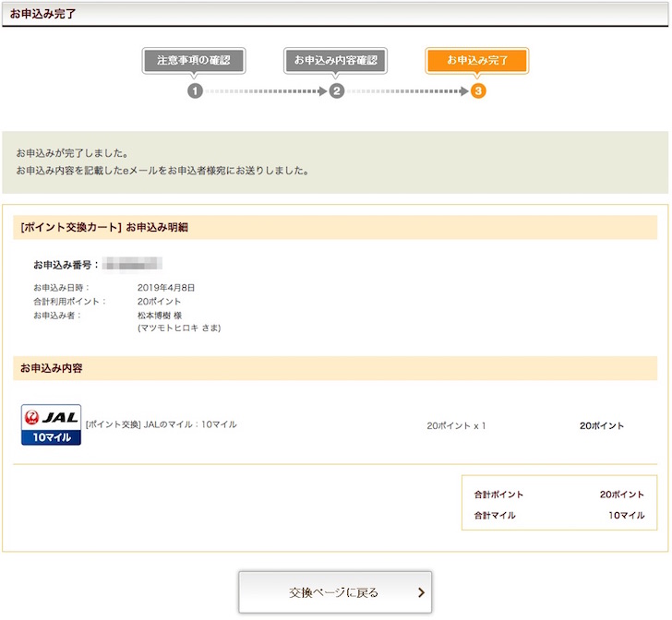Screen dimensions: 672x620
Task: Select step お申込み内容確認 label
Action: pos(336,60)
